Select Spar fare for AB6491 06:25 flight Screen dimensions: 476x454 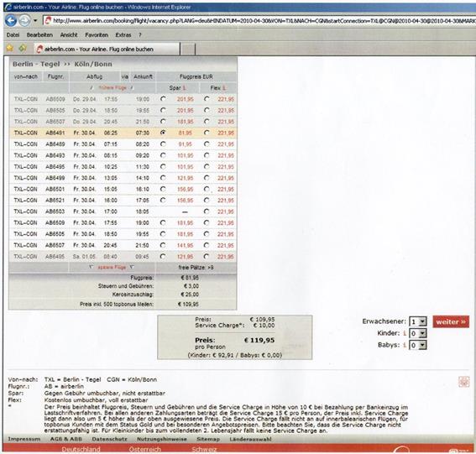pyautogui.click(x=164, y=133)
